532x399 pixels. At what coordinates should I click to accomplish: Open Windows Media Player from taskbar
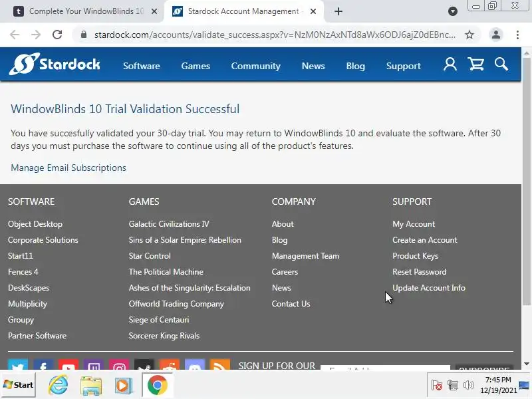[124, 385]
